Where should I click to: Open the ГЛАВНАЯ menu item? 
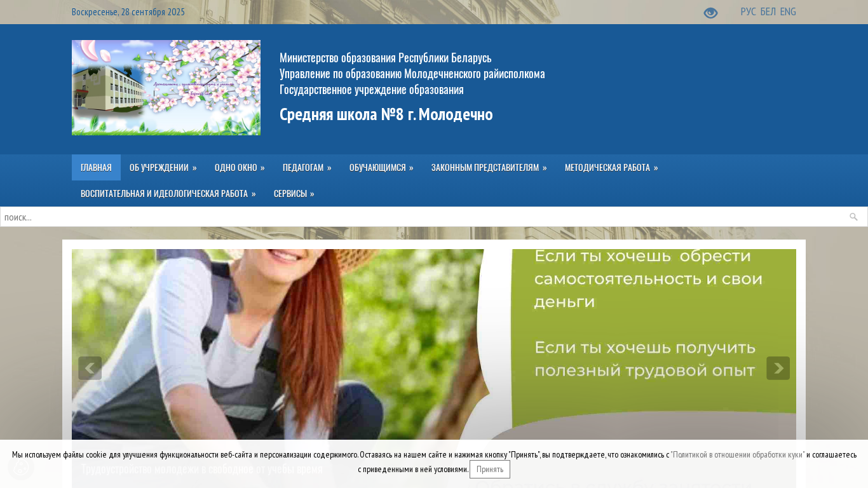96,168
